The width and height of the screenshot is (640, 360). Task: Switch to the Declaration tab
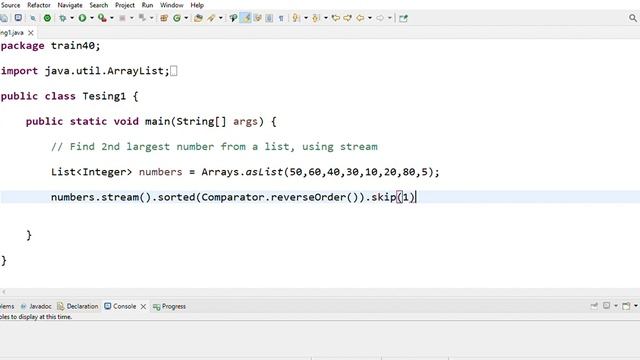(x=78, y=306)
